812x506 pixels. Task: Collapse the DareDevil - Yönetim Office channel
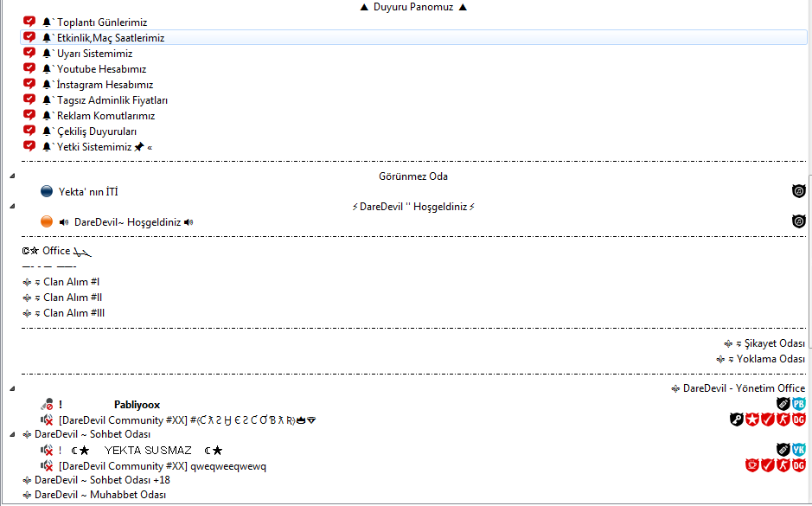click(12, 388)
